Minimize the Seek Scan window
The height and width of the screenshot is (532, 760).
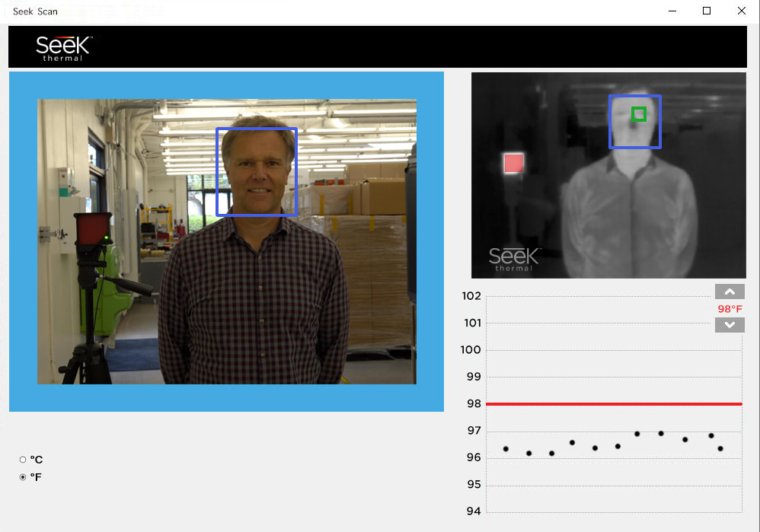(672, 11)
